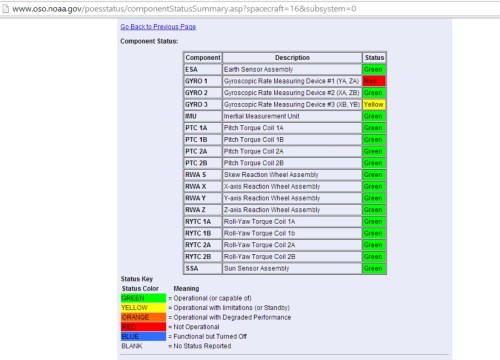The image size is (500, 360).
Task: Select the RYTC 2A component cell
Action: pos(203,245)
